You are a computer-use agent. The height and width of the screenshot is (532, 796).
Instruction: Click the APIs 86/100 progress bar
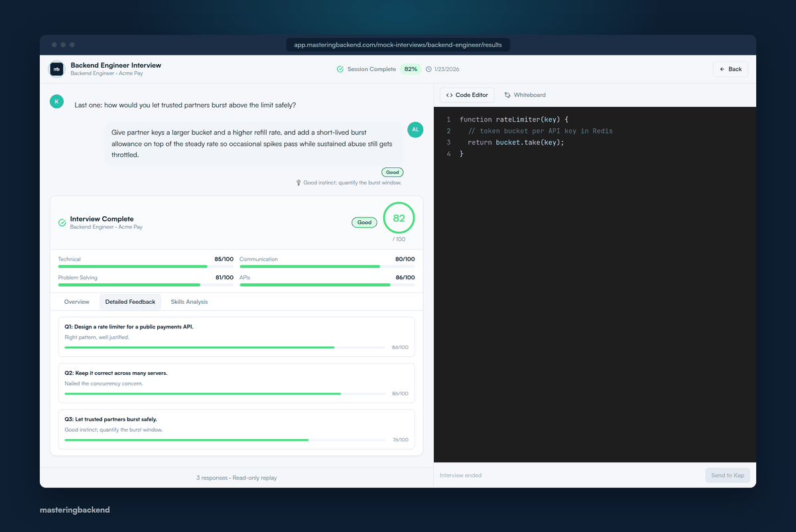(327, 285)
